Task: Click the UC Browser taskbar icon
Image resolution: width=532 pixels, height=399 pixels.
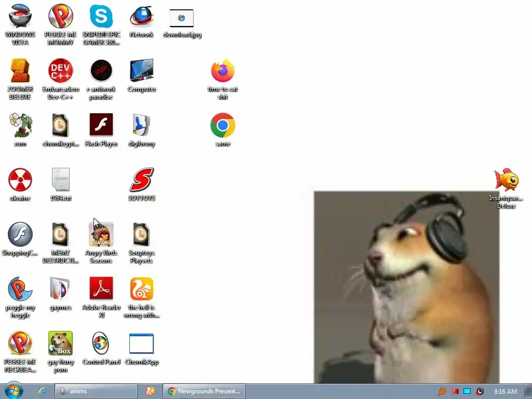Action: (x=150, y=391)
